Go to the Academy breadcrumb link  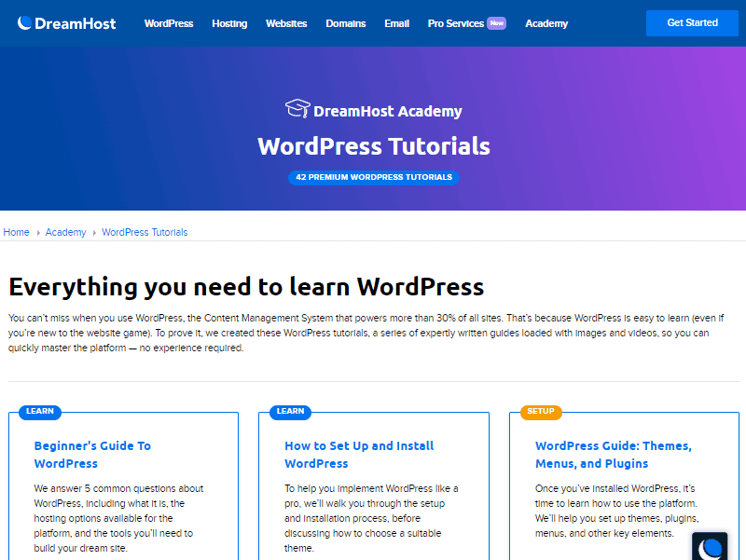[65, 232]
